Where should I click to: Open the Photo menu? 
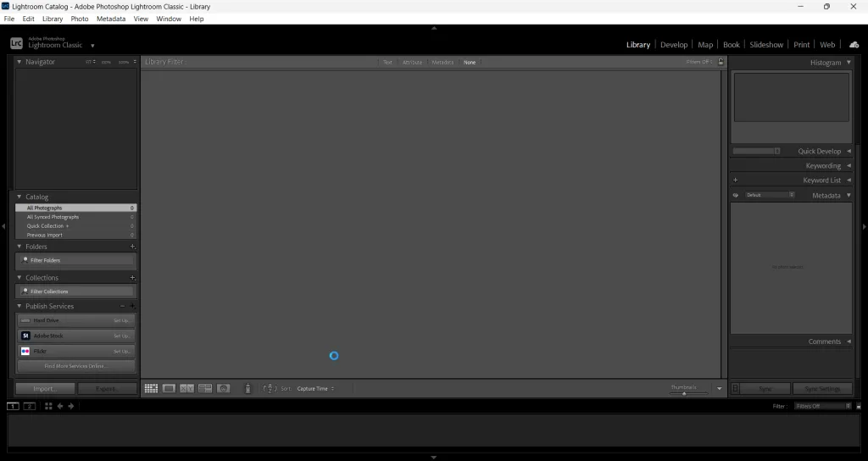[x=79, y=19]
